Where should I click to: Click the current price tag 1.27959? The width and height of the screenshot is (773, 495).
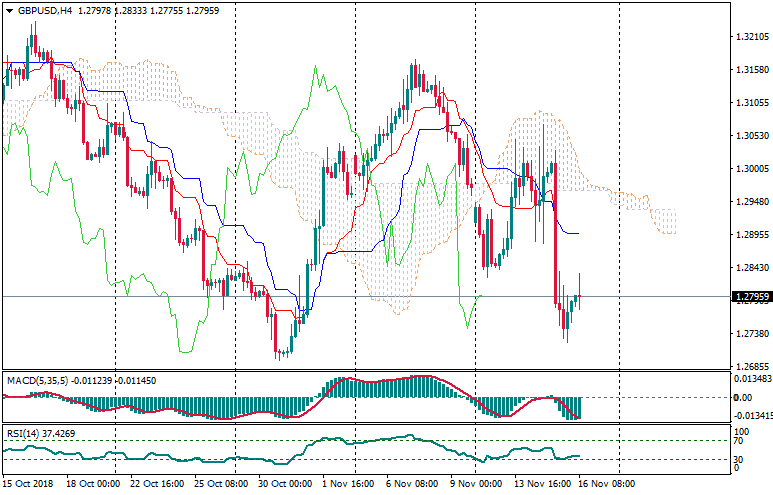751,297
